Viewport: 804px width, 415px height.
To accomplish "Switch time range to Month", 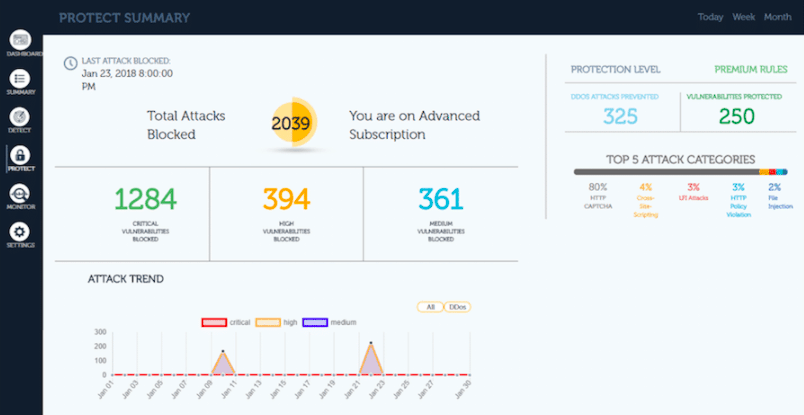I will [x=777, y=17].
